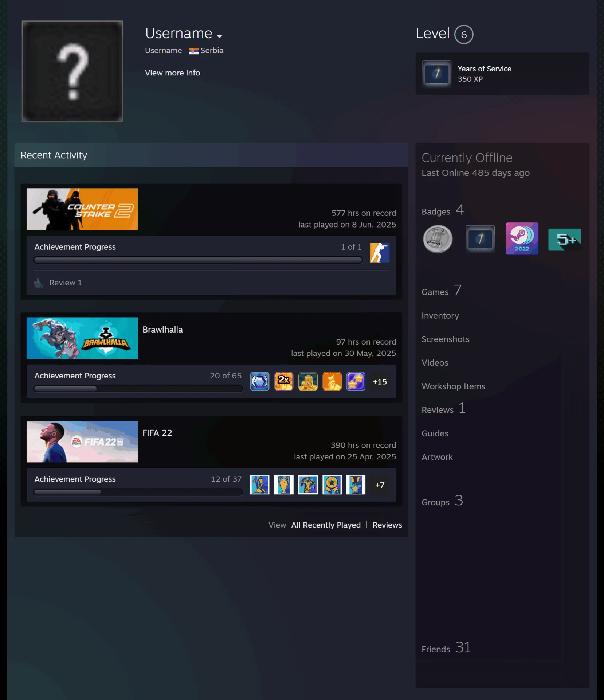604x700 pixels.
Task: Open Reviews link below recent activity
Action: (387, 525)
